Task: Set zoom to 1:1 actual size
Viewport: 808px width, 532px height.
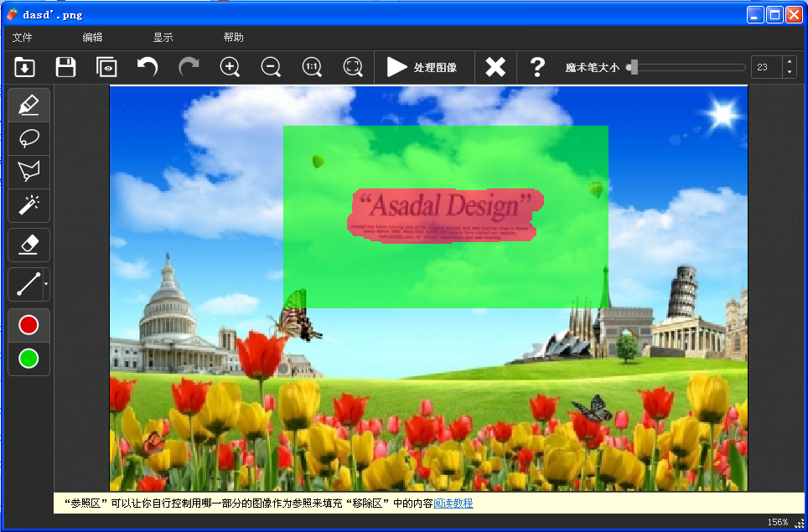Action: click(x=312, y=67)
